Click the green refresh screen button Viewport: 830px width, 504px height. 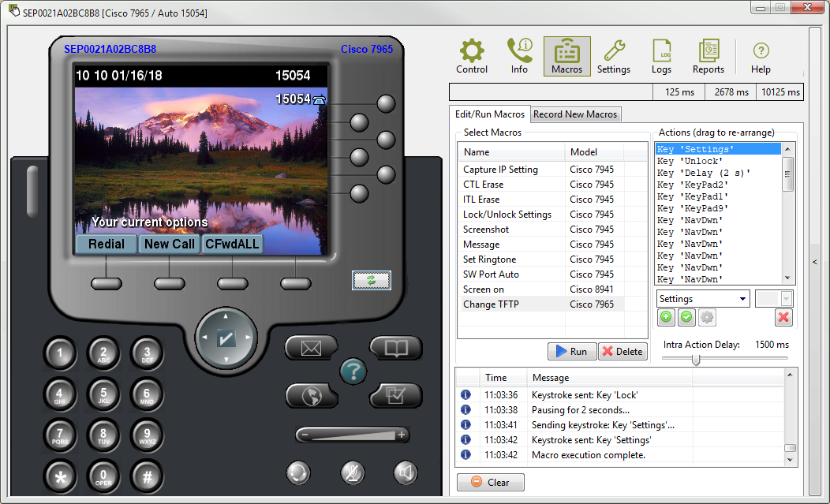371,280
